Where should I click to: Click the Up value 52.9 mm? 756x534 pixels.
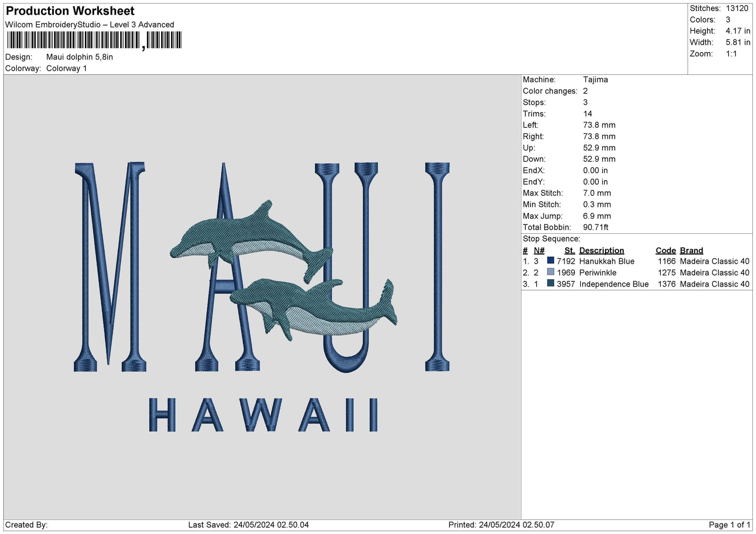pyautogui.click(x=599, y=148)
